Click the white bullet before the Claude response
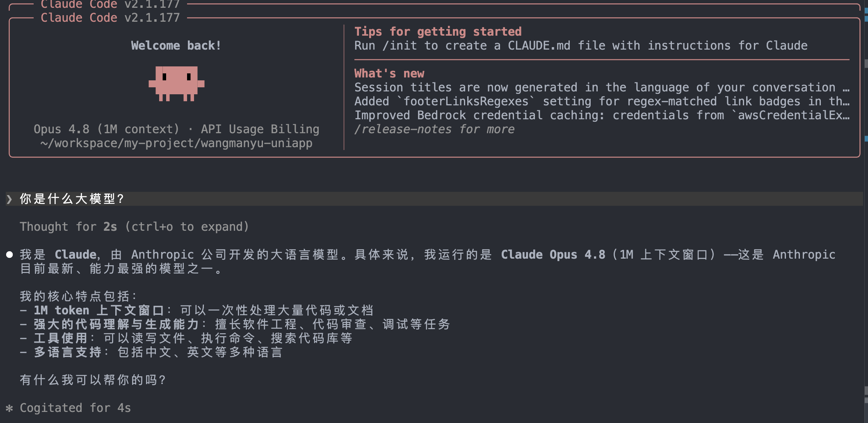868x423 pixels. [9, 255]
